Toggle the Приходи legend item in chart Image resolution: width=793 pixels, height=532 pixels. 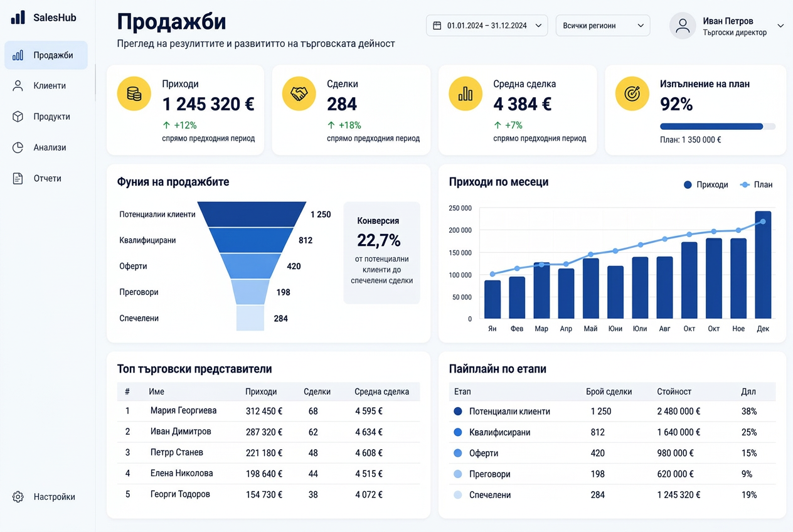[706, 184]
